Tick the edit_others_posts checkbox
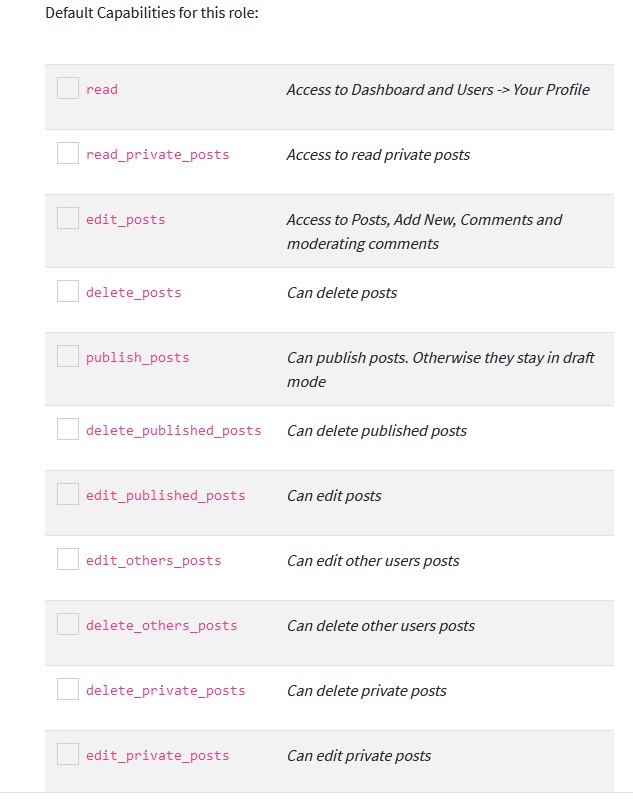633x801 pixels. pos(68,559)
